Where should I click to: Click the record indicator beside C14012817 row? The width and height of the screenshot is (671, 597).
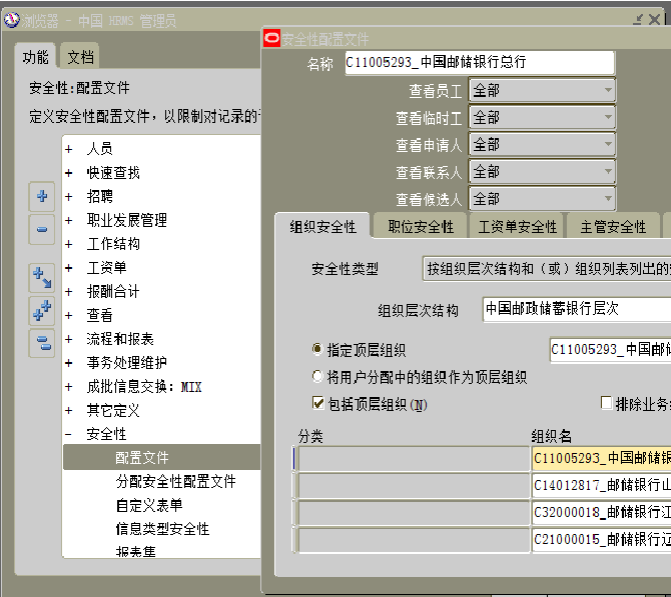point(294,485)
